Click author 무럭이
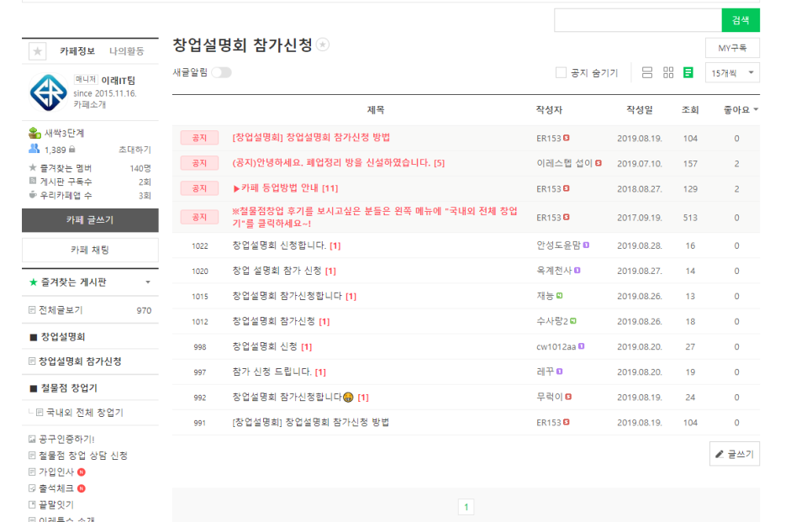Image resolution: width=812 pixels, height=522 pixels. [550, 398]
